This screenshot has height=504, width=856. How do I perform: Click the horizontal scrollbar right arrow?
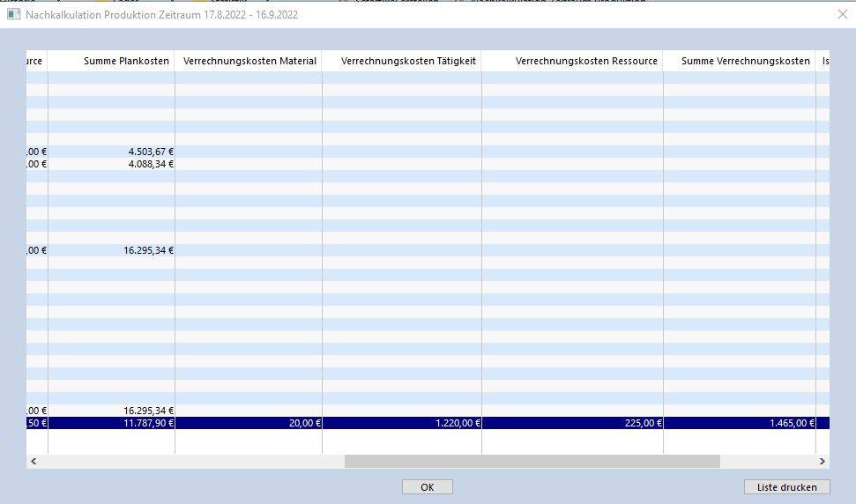click(822, 461)
